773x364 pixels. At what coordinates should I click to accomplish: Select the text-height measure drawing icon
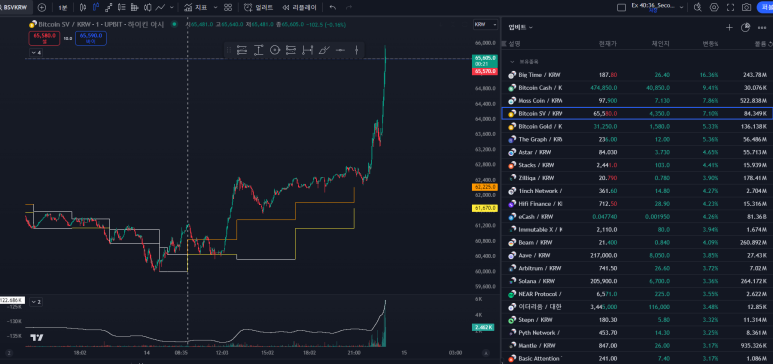click(258, 49)
